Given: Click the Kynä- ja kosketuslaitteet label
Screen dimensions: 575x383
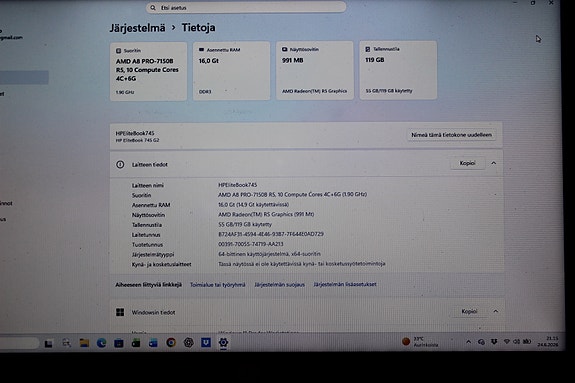Looking at the screenshot, I should (162, 264).
